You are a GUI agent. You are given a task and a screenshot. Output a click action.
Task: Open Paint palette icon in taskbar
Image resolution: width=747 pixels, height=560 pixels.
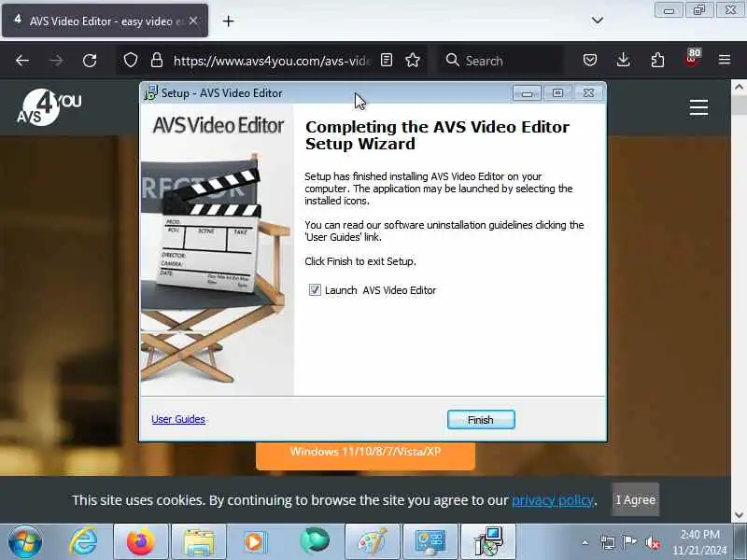(x=372, y=542)
